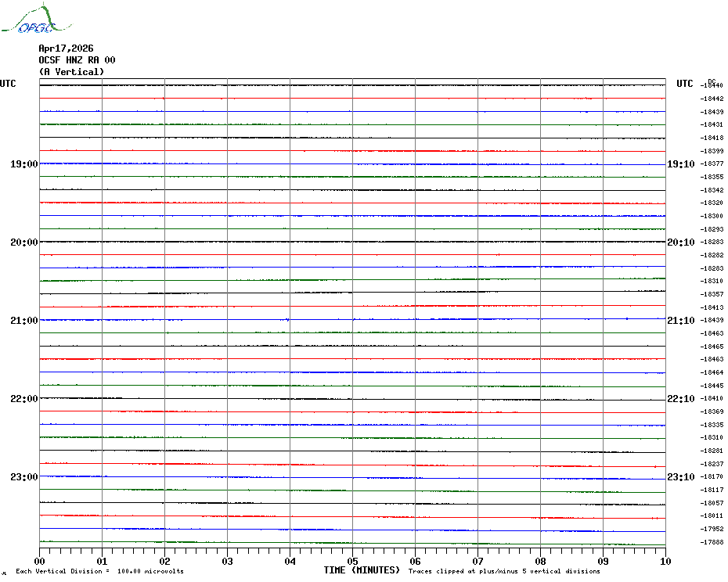
Task: Click the 19:10 label on right axis
Action: tap(679, 164)
